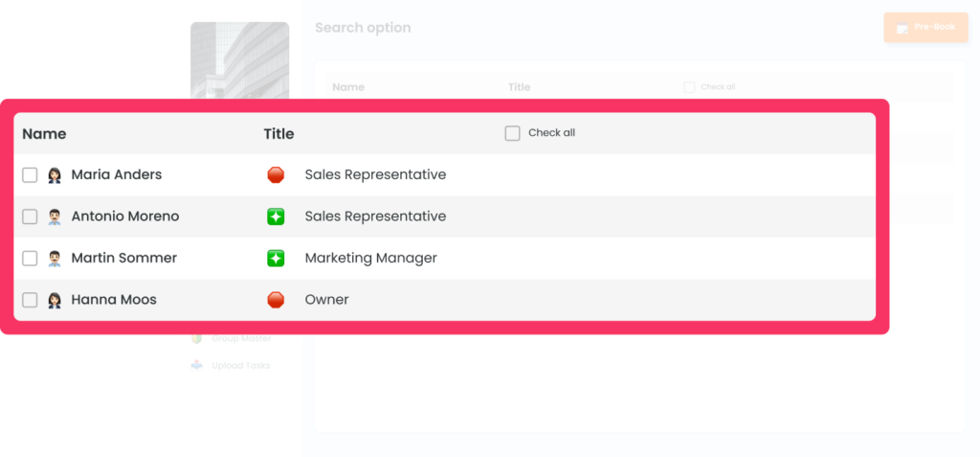
Task: Click red status icon beside Owner title
Action: pyautogui.click(x=276, y=300)
